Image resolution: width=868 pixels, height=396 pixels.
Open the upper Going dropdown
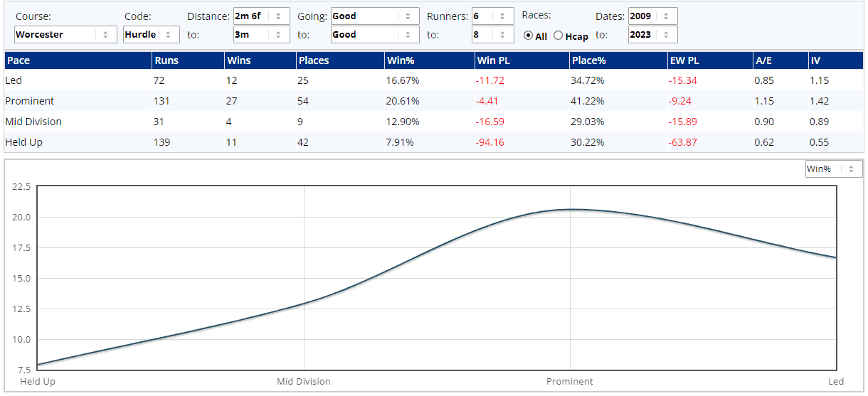pos(375,16)
